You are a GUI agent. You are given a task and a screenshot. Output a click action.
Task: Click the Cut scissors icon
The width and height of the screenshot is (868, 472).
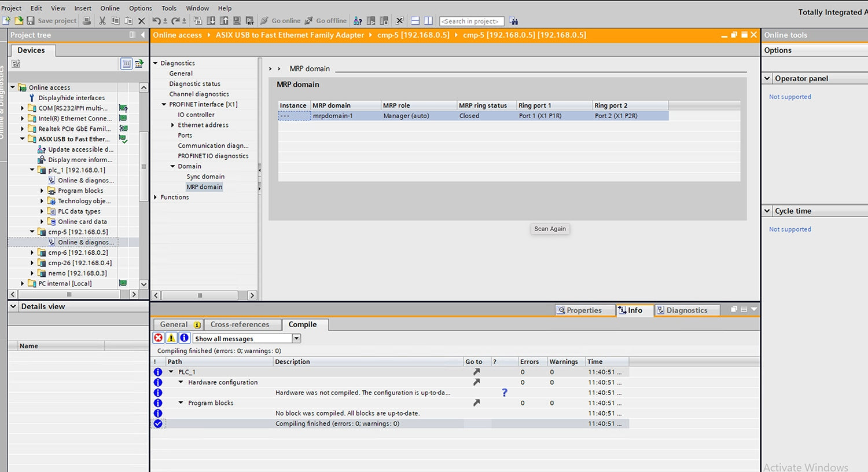102,21
